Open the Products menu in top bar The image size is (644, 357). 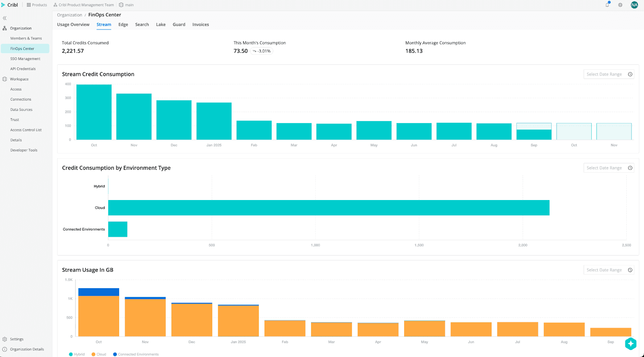(37, 5)
